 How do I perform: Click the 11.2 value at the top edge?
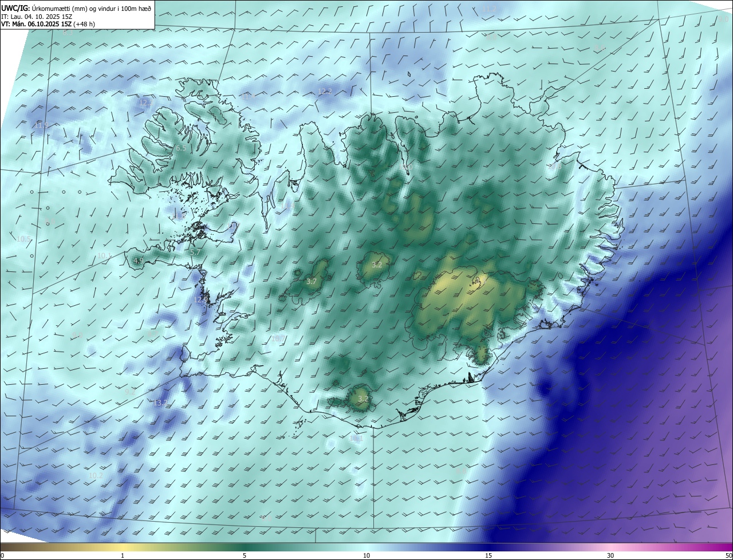click(490, 9)
